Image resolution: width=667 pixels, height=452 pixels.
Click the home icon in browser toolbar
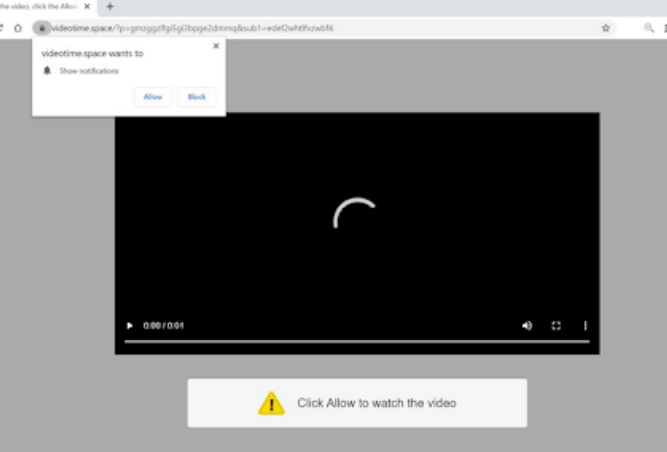[18, 28]
